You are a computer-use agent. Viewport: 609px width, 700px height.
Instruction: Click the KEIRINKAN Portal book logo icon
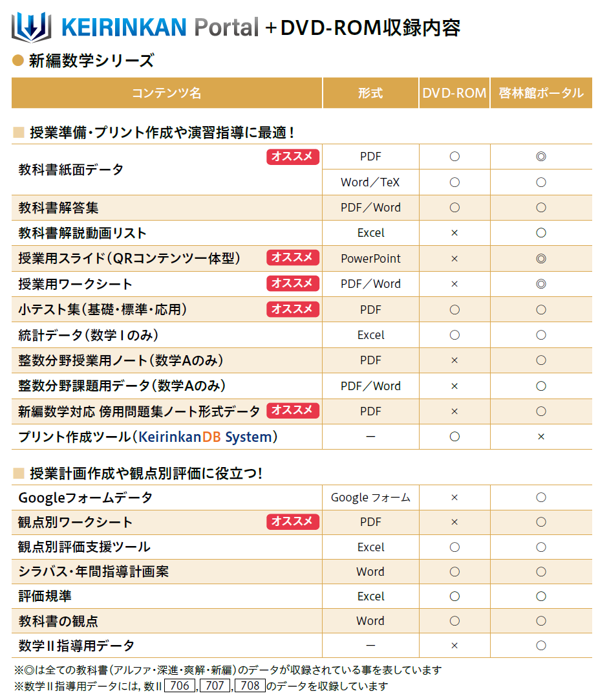coord(31,27)
